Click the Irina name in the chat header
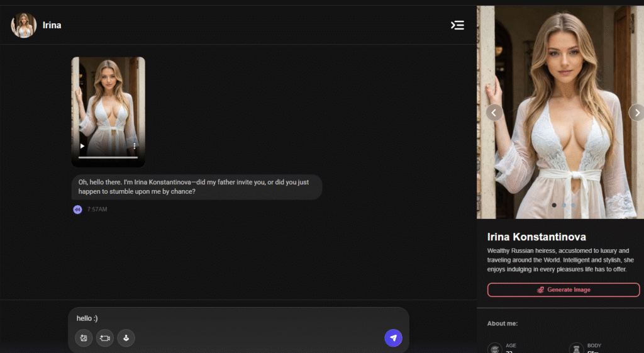Viewport: 644px width, 353px height. [52, 25]
